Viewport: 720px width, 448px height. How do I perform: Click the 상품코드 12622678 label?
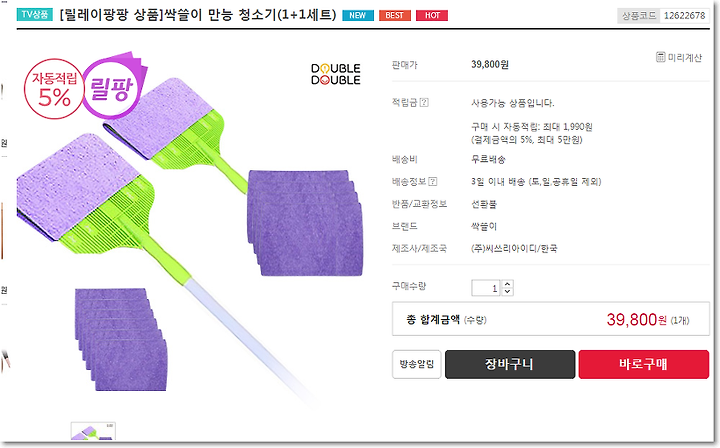pos(663,16)
